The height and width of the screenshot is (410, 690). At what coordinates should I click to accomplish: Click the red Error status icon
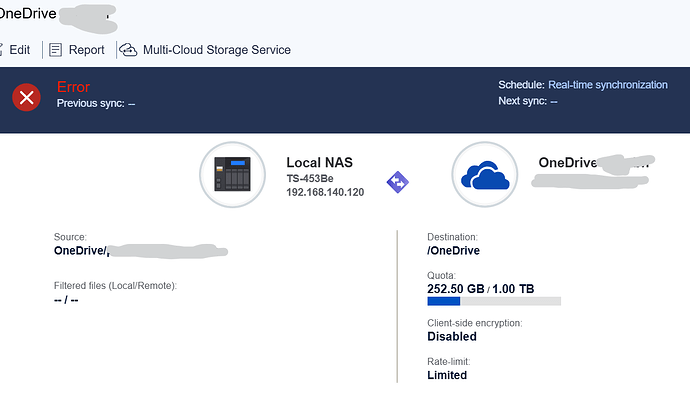coord(26,97)
